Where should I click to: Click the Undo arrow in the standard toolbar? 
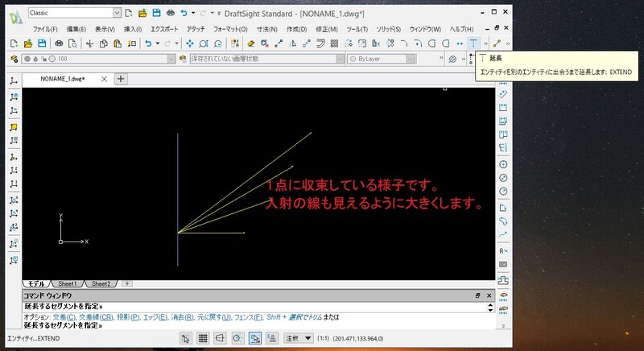pos(148,43)
